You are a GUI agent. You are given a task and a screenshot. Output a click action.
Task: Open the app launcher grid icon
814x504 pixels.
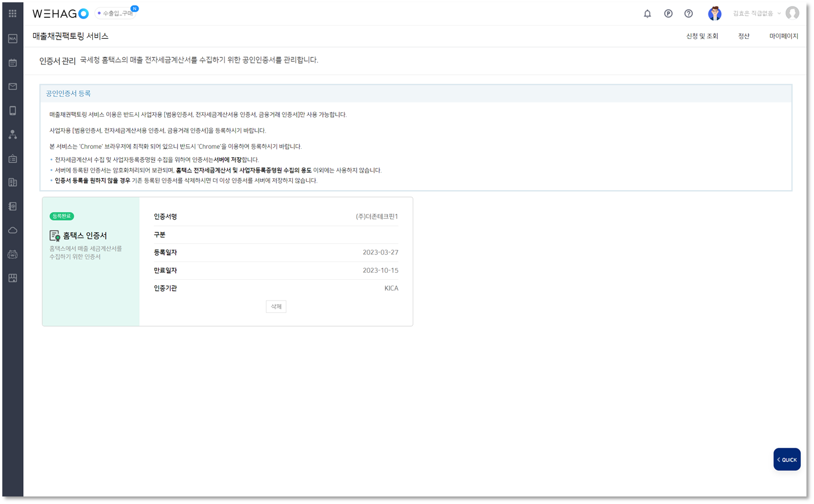tap(12, 13)
